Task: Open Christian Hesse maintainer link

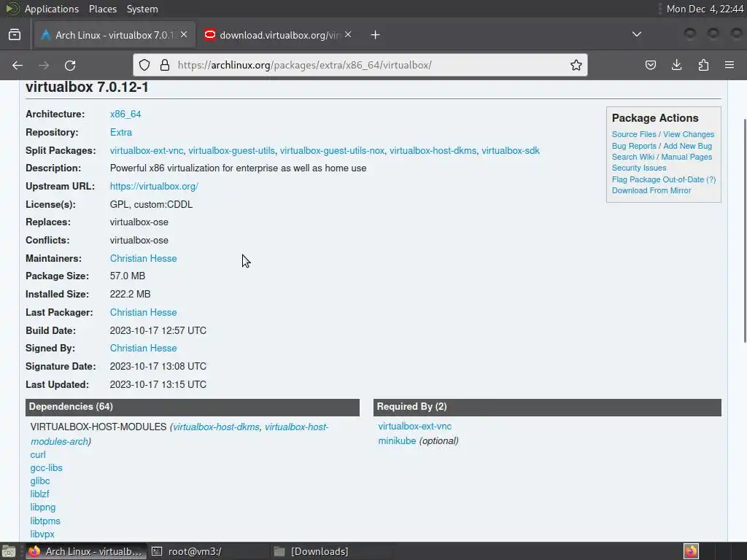Action: click(x=144, y=259)
